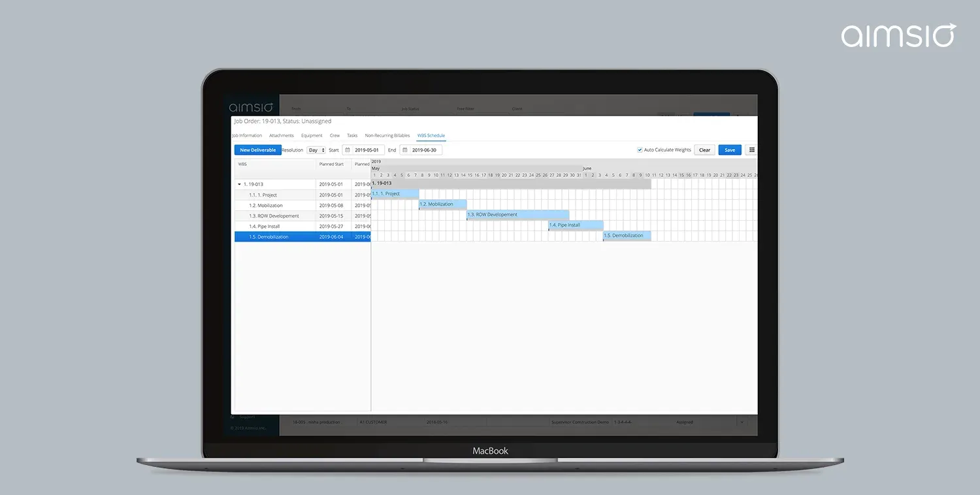Image resolution: width=980 pixels, height=495 pixels.
Task: Select the Crew tab
Action: click(x=335, y=135)
